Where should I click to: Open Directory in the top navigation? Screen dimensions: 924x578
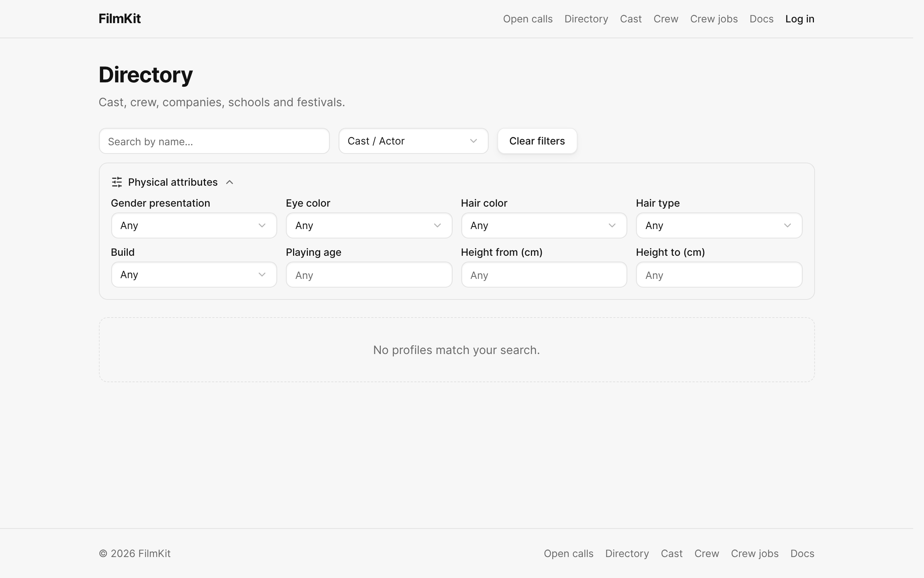[x=586, y=19]
